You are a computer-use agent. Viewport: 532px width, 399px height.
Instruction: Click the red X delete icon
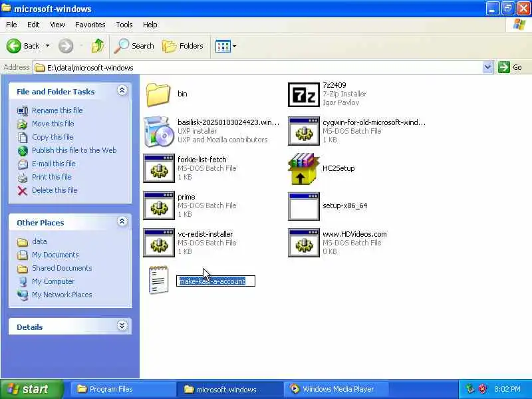click(x=23, y=191)
